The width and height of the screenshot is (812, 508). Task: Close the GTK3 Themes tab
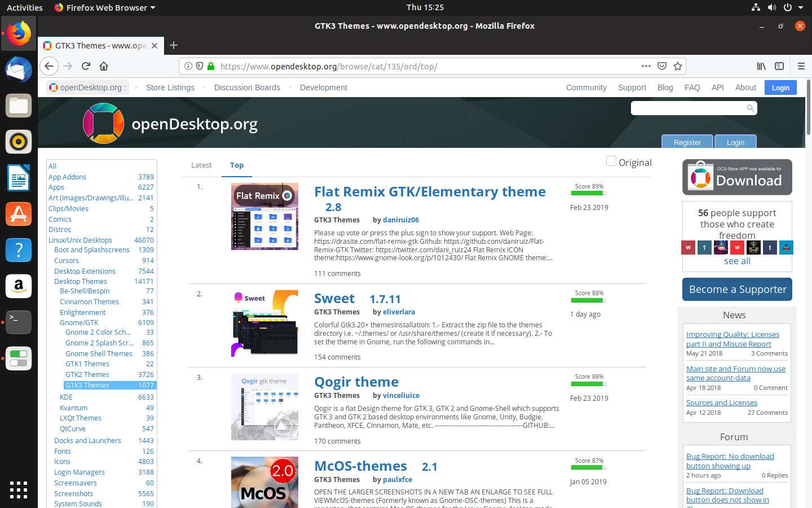155,46
